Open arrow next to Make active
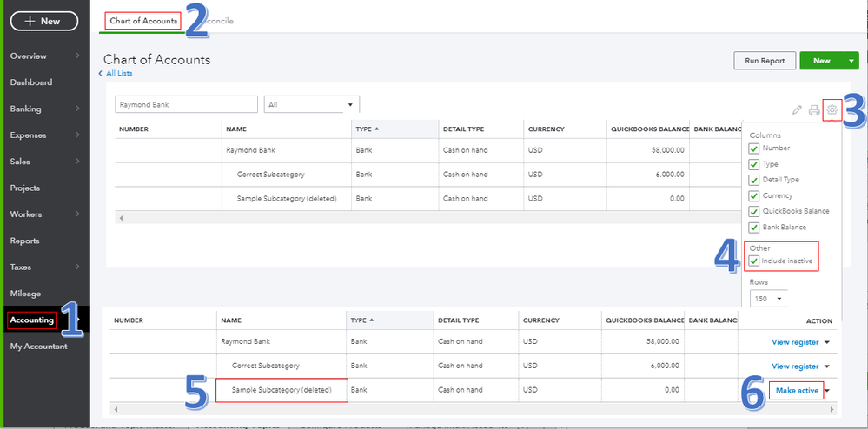Image resolution: width=868 pixels, height=429 pixels. pos(828,391)
